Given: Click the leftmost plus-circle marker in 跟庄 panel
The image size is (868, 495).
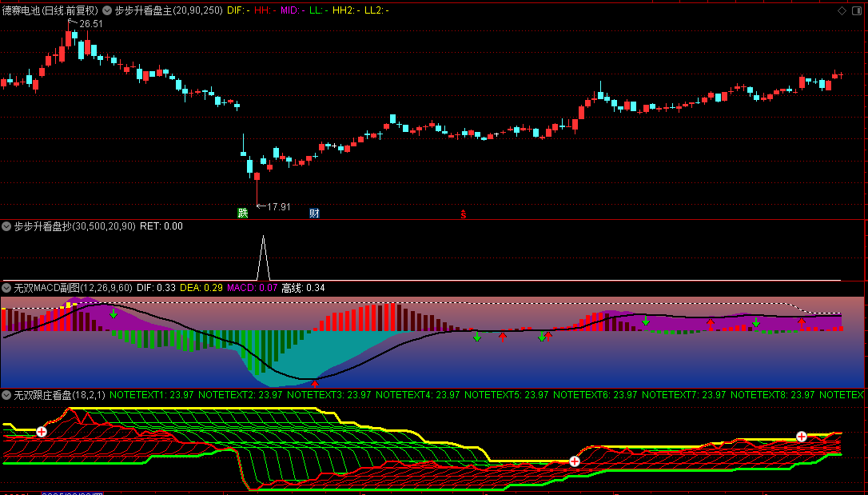Looking at the screenshot, I should tap(42, 432).
